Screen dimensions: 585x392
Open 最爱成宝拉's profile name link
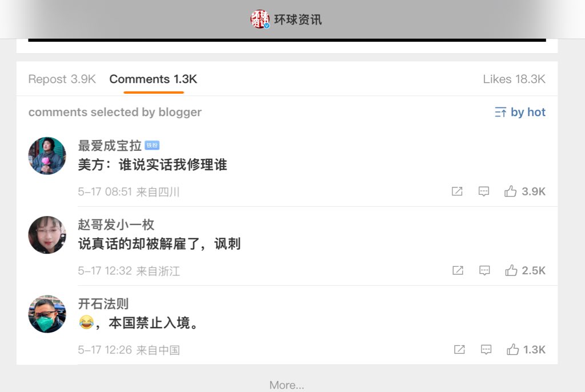[110, 146]
